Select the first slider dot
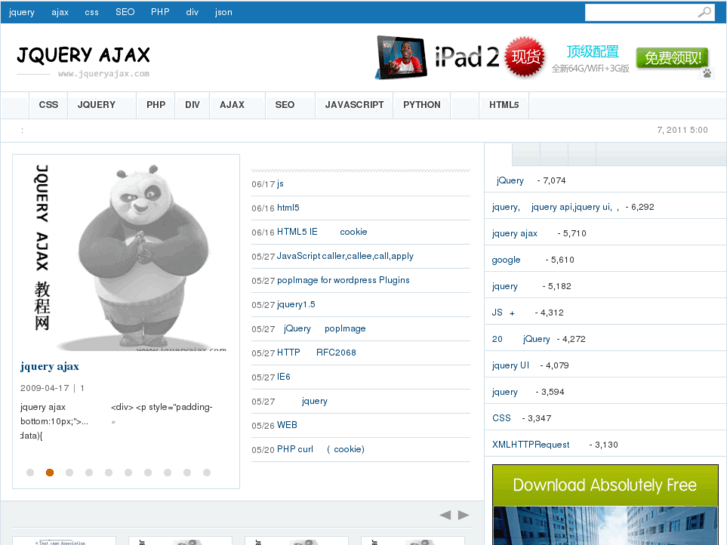The image size is (727, 545). (x=30, y=472)
